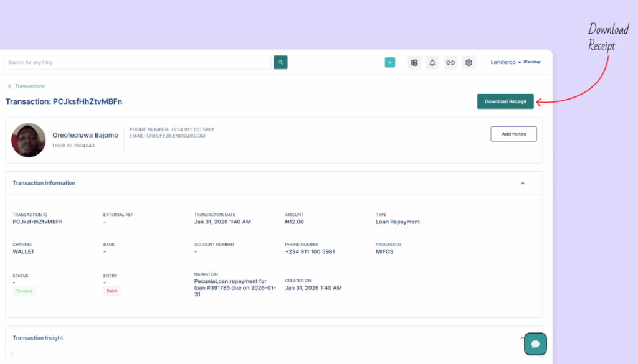Click the lendsqr logo in header
The width and height of the screenshot is (638, 364).
point(533,62)
